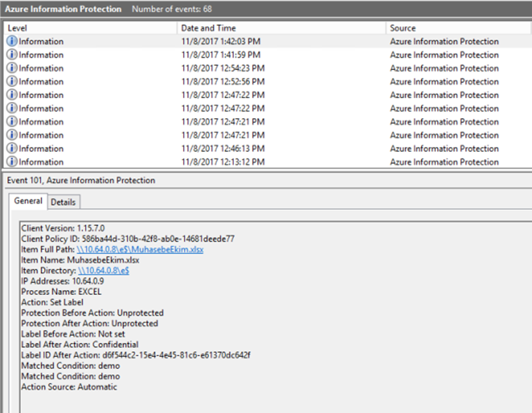Select the info icon for the 12:13:12 PM event
This screenshot has height=413, width=532.
coord(12,162)
